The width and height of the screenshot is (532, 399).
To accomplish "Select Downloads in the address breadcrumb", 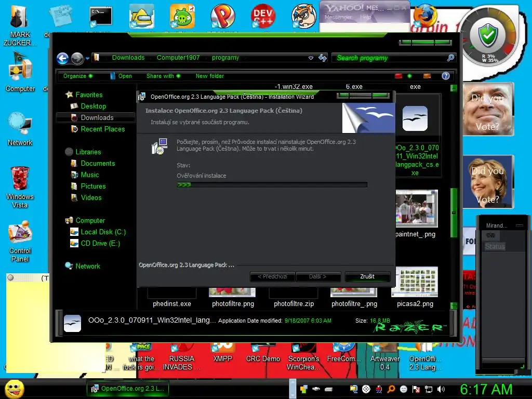I will click(128, 58).
